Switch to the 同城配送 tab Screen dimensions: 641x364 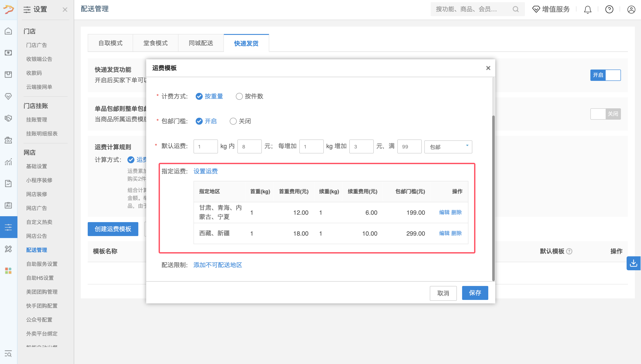point(201,43)
